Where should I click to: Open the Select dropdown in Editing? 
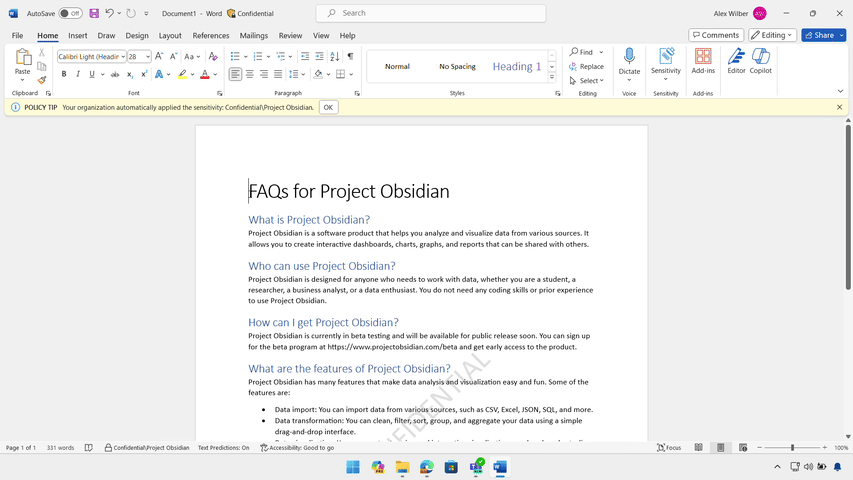[586, 81]
